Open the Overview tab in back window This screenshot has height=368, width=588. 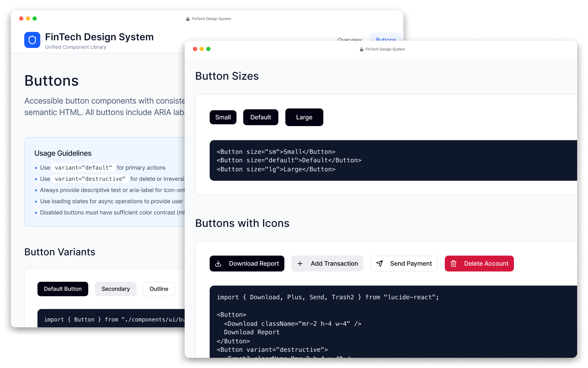coord(349,39)
